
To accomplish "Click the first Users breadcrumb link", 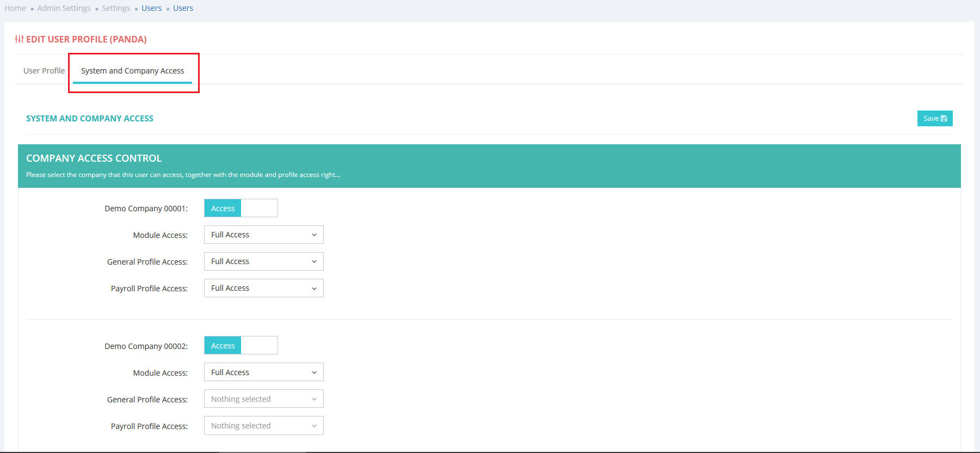I will click(x=151, y=8).
